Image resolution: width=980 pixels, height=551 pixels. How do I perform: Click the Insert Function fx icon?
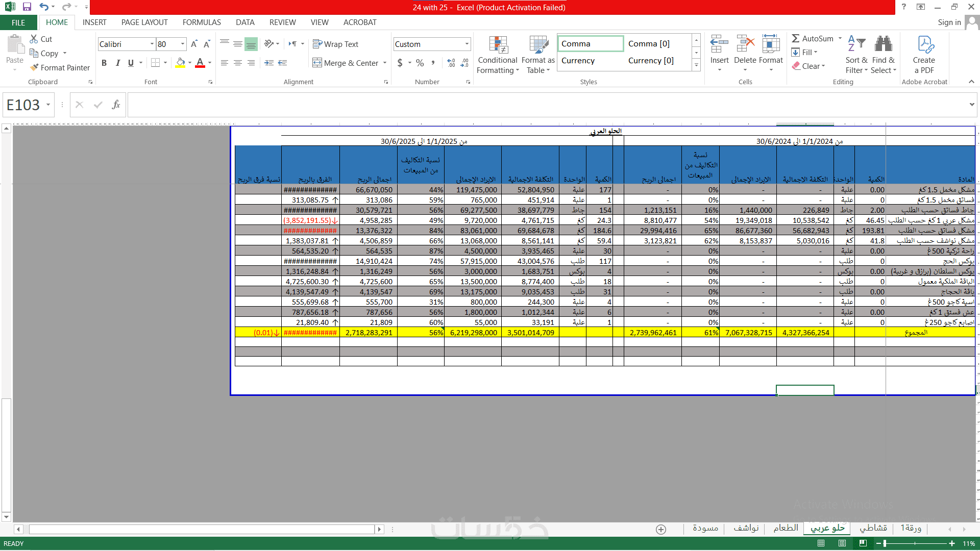(116, 105)
